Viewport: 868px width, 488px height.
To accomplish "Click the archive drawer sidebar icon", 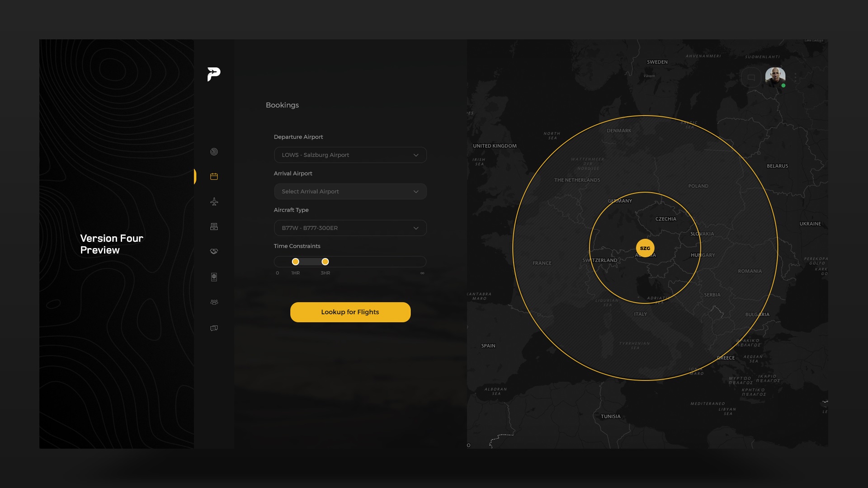I will tap(214, 226).
